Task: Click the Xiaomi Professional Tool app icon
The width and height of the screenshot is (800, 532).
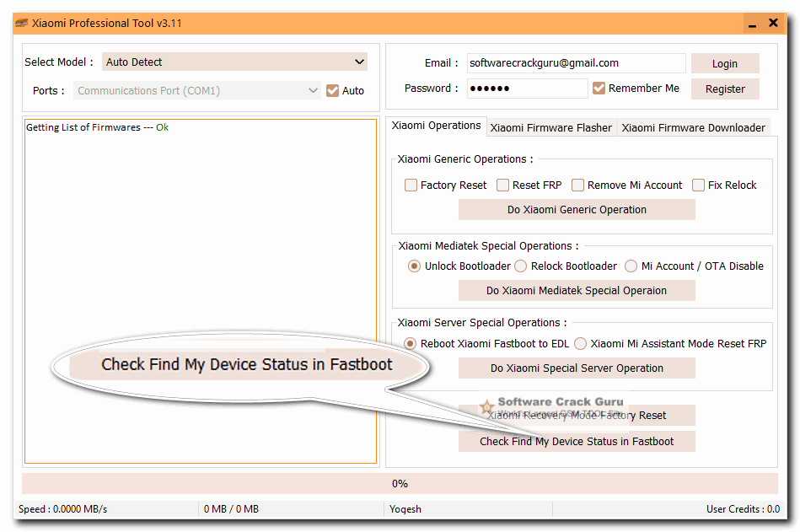Action: [21, 23]
